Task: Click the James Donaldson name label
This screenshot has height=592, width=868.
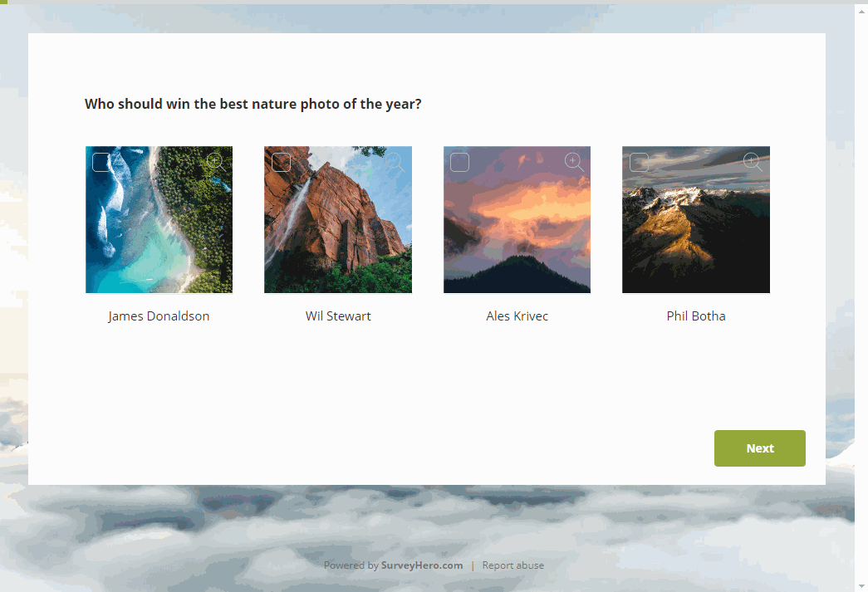Action: 159,316
